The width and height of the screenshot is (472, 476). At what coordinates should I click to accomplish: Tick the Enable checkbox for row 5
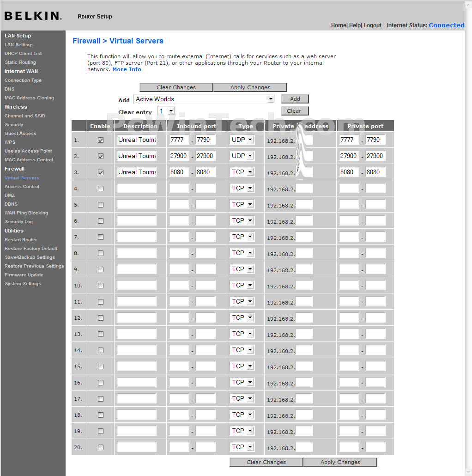[101, 205]
